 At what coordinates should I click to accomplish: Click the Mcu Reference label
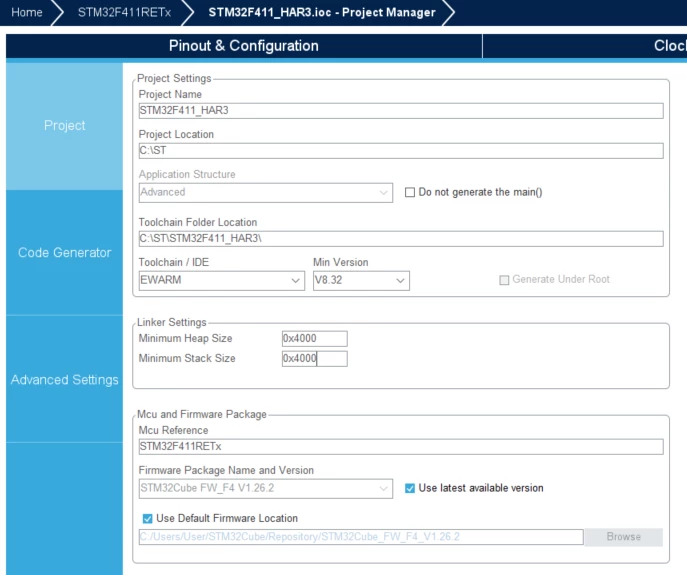tap(174, 430)
